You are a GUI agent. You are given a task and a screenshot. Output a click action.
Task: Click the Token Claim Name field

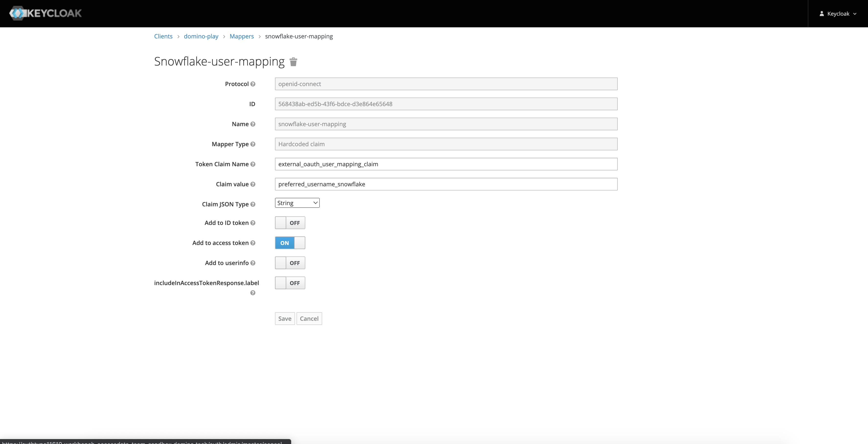(446, 164)
